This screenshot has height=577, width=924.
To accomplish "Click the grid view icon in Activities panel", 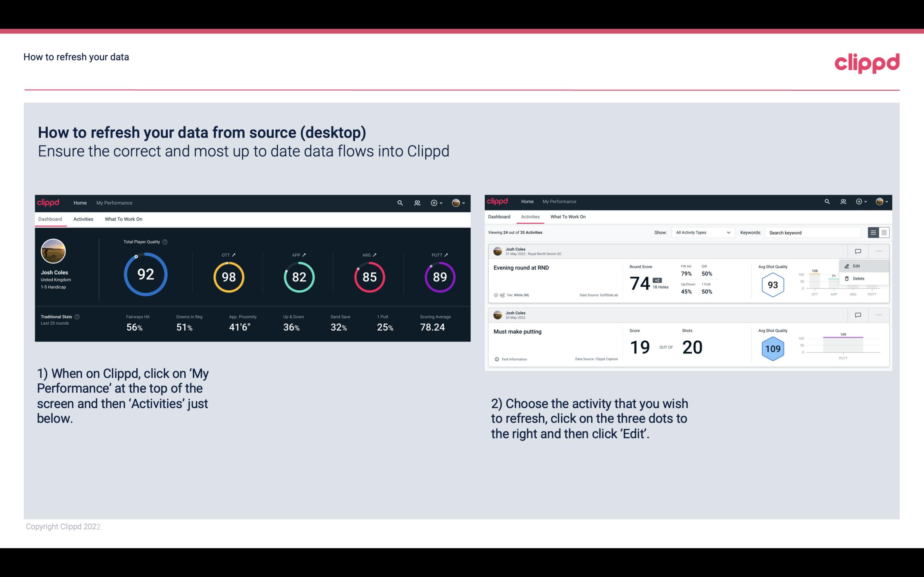I will point(883,232).
